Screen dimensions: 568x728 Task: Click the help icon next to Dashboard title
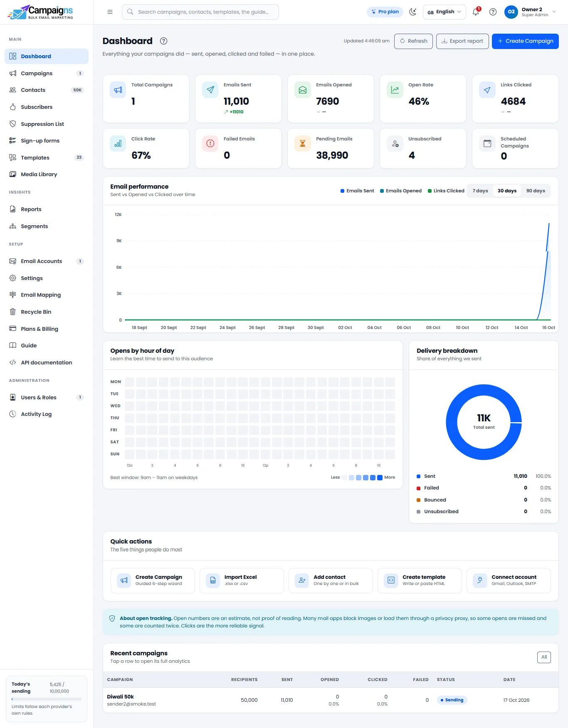(164, 41)
